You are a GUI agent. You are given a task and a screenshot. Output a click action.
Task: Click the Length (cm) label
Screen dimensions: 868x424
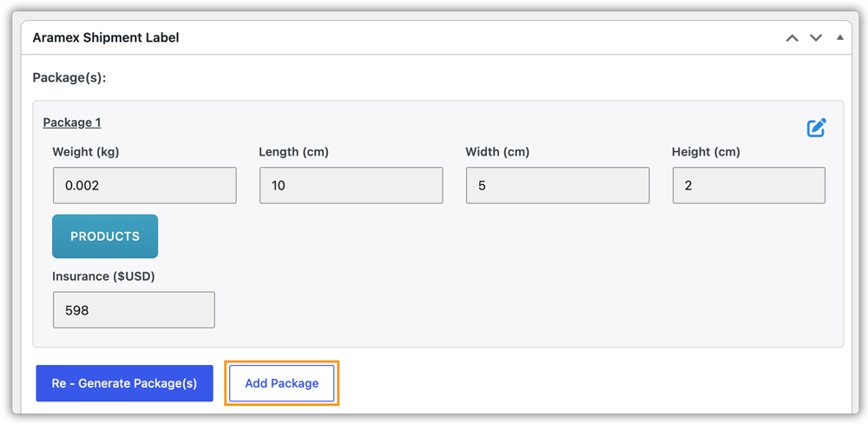[294, 152]
